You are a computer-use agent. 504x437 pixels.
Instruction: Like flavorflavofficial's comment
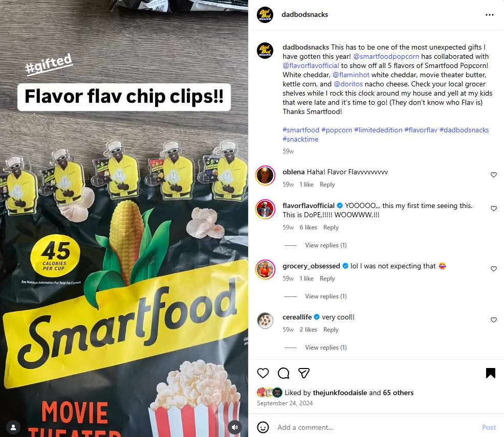pyautogui.click(x=494, y=209)
